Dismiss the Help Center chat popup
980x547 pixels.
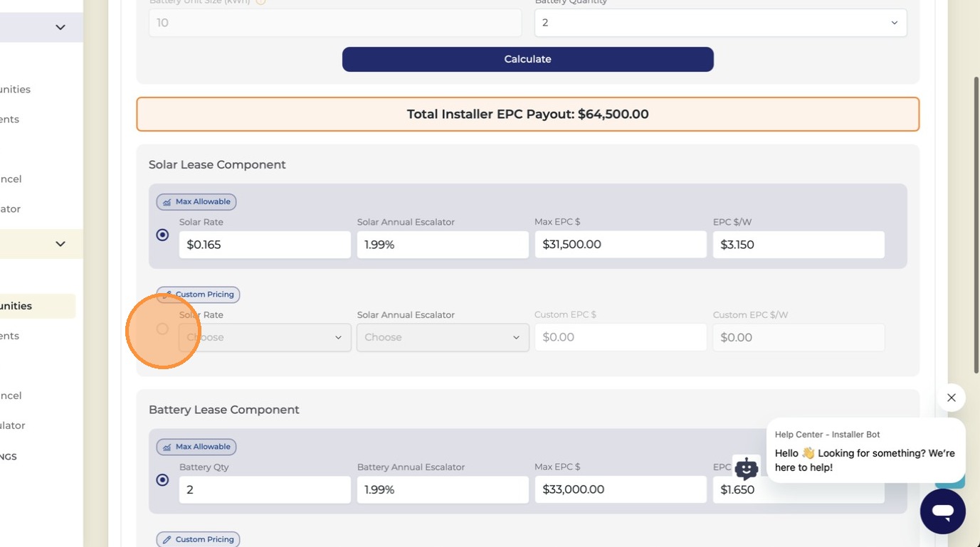[x=951, y=398]
